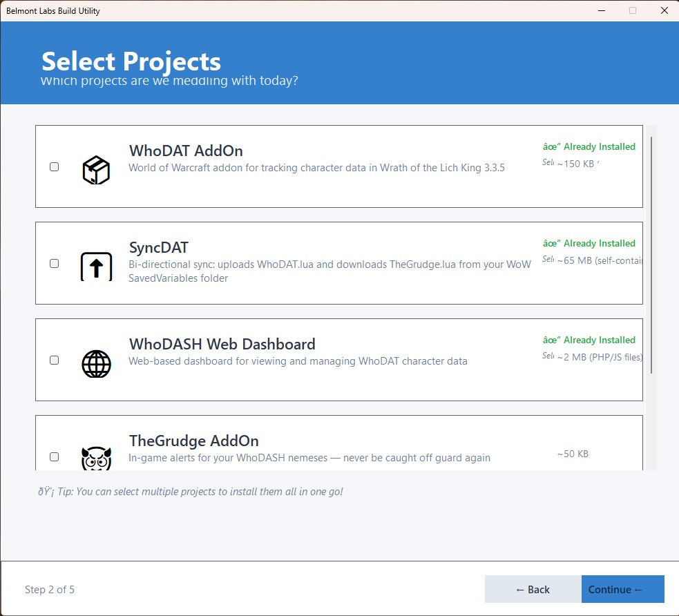
Task: Select the TheGrudge AddOn checkbox
Action: click(x=55, y=456)
